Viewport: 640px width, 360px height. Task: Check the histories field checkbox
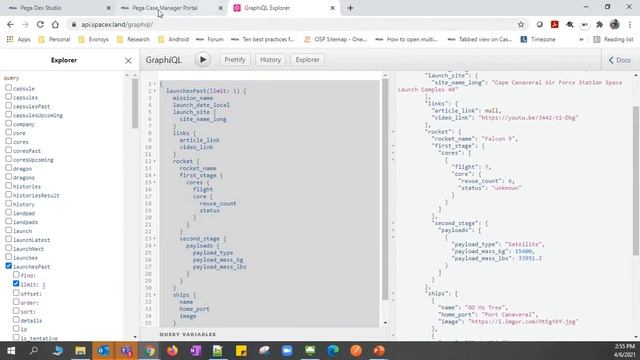pos(9,186)
